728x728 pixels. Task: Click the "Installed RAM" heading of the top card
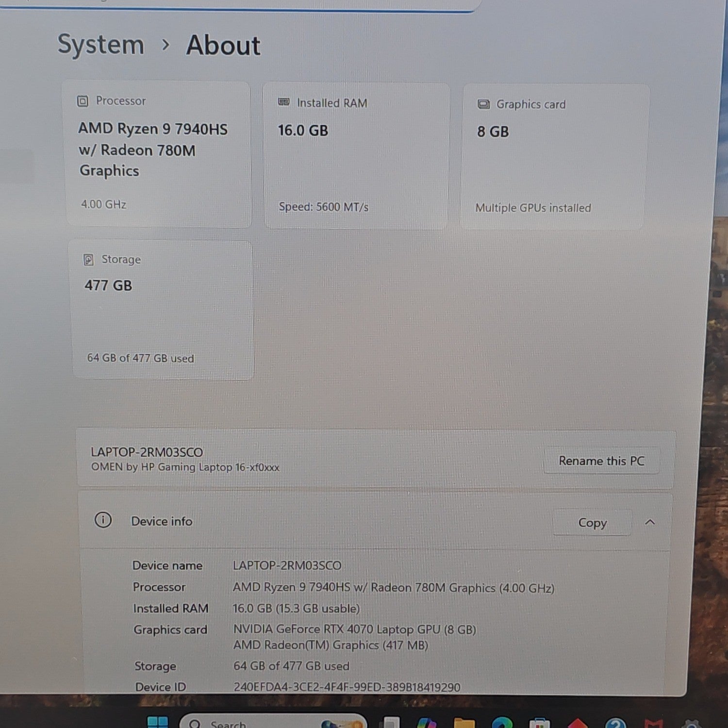[332, 103]
